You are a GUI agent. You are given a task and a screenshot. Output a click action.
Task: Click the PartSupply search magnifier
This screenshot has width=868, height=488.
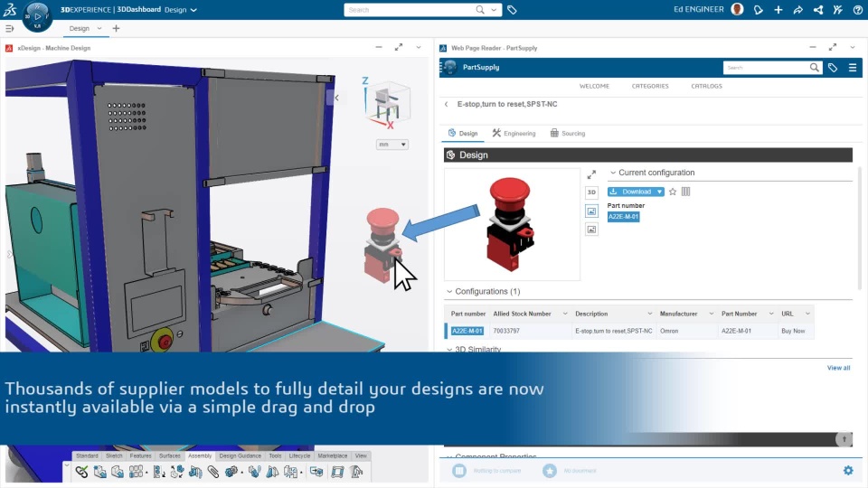815,68
